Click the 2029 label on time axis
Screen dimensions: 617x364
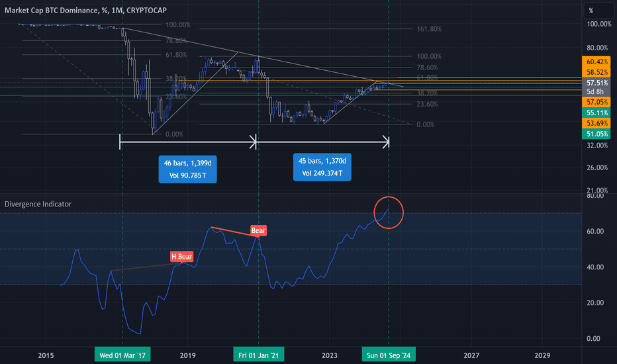click(x=542, y=355)
